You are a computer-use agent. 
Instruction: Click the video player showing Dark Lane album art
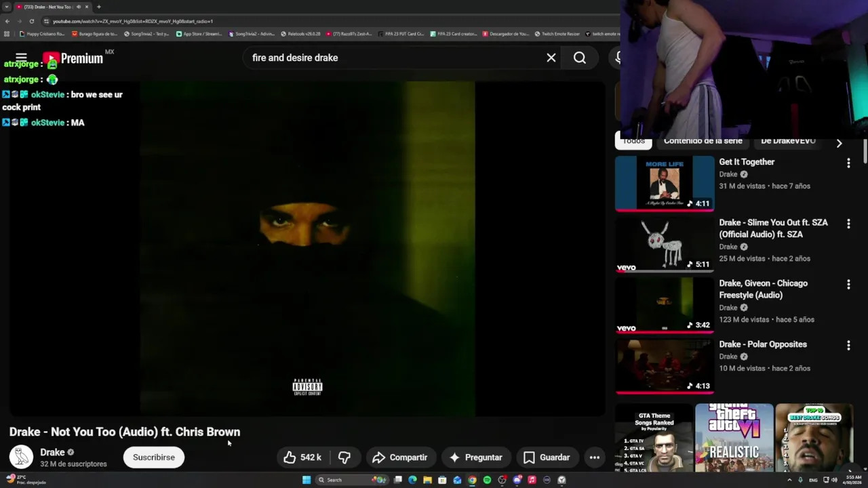[307, 249]
